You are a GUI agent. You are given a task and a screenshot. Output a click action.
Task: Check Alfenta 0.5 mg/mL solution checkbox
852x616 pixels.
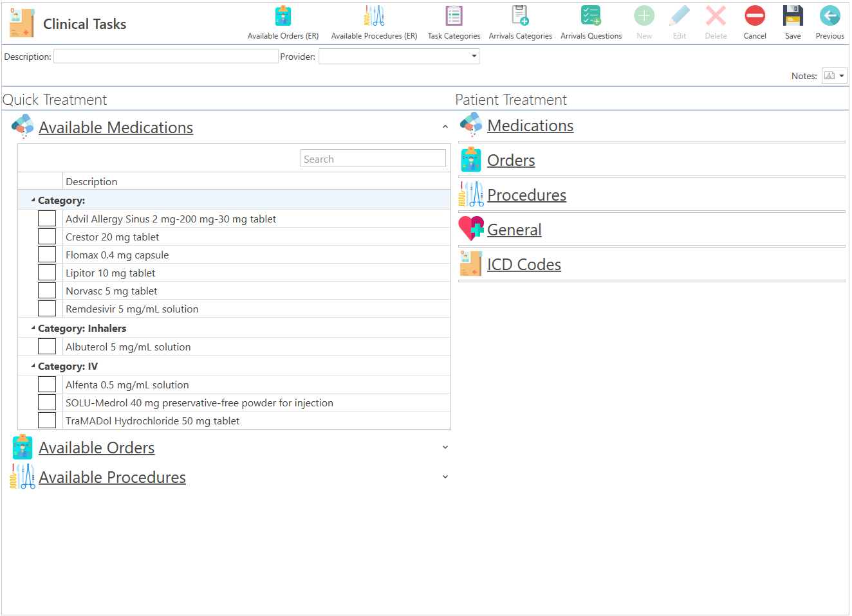(47, 385)
